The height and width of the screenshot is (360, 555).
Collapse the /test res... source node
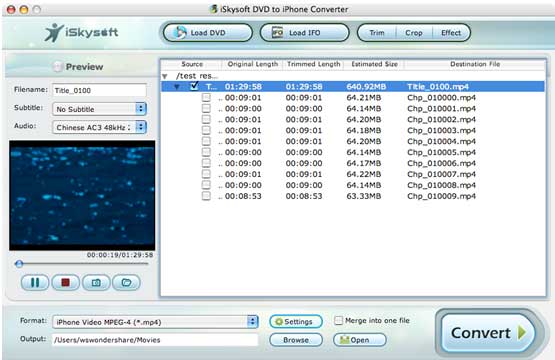click(x=165, y=76)
